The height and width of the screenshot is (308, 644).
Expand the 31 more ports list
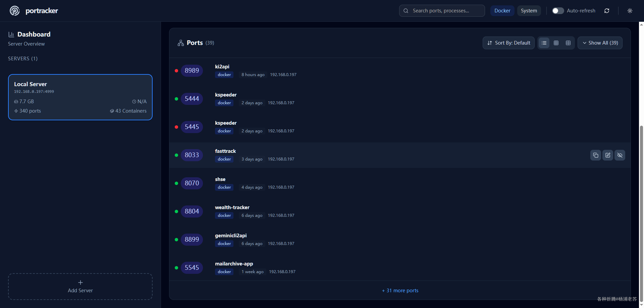tap(400, 291)
